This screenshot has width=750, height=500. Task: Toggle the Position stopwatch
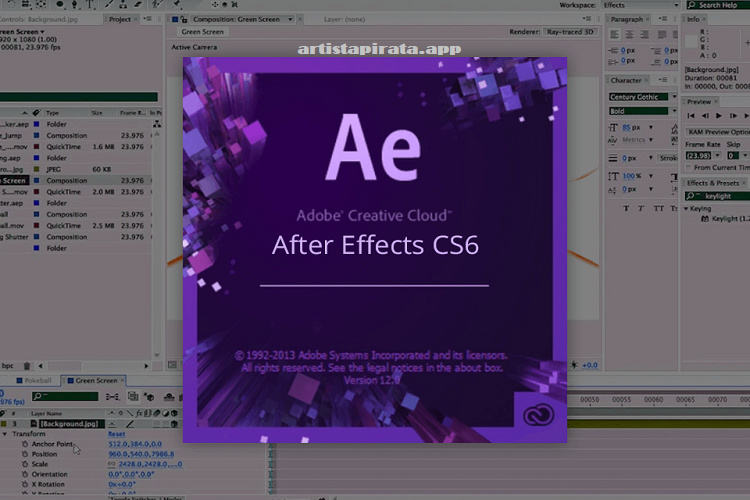(x=25, y=454)
